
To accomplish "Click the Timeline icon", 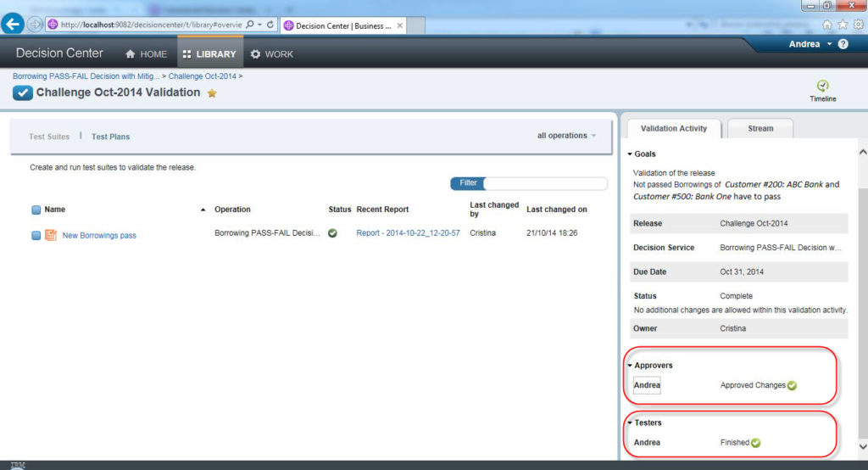I will (x=822, y=86).
